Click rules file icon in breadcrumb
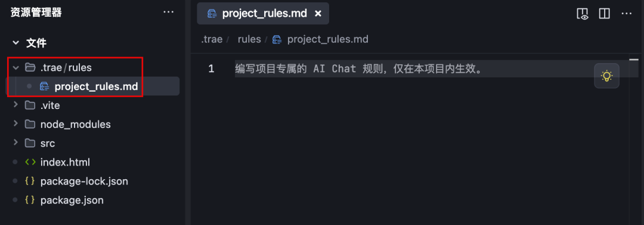The image size is (644, 225). tap(277, 39)
